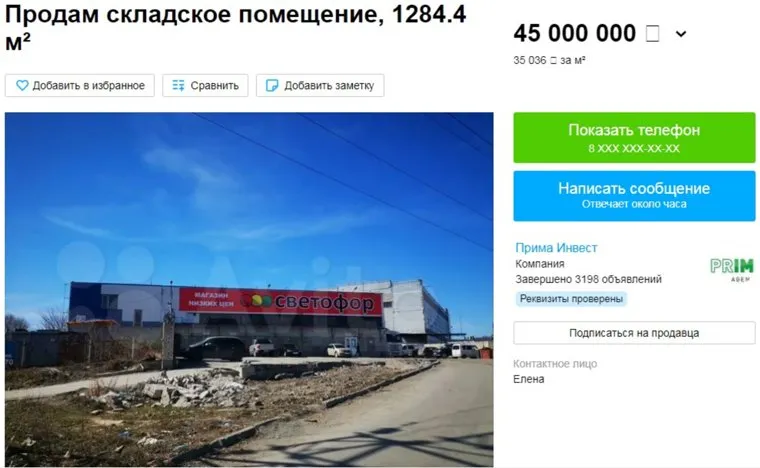The width and height of the screenshot is (760, 468).
Task: Open the warehouse listing photo
Action: (x=249, y=290)
